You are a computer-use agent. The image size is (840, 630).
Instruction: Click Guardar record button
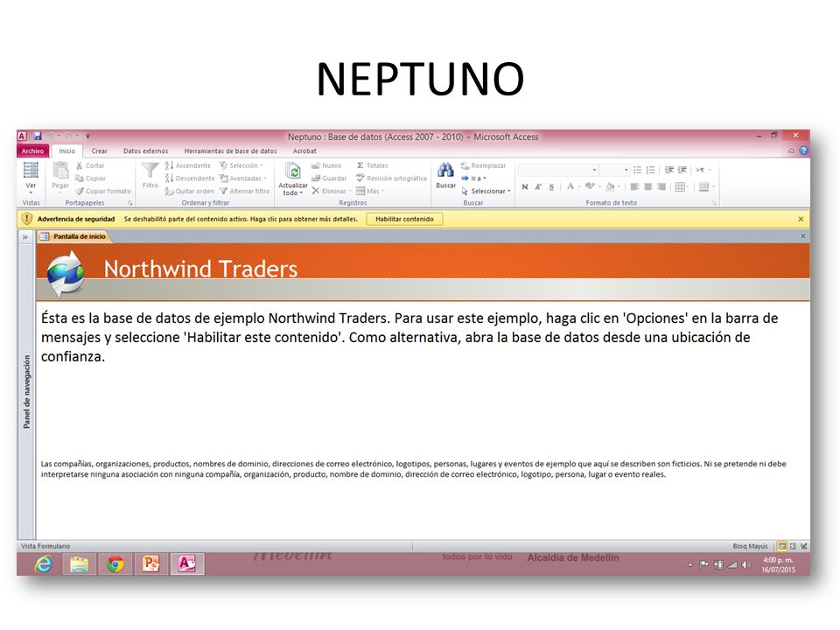tap(329, 178)
